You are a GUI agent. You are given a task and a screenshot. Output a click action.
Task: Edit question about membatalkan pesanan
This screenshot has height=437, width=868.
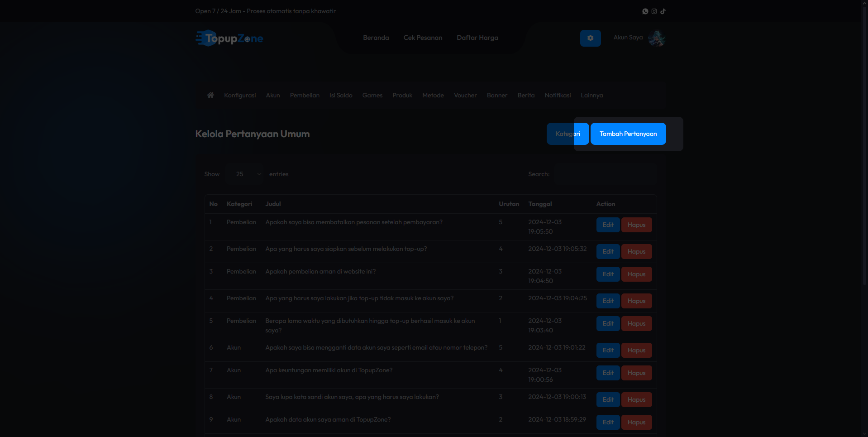point(608,225)
